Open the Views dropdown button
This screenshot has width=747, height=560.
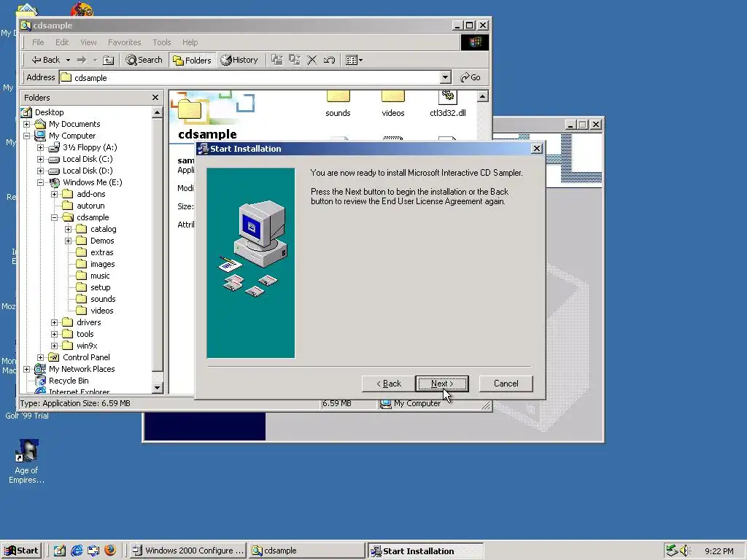[354, 60]
